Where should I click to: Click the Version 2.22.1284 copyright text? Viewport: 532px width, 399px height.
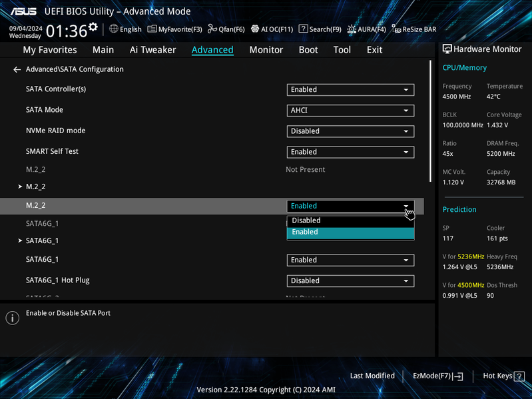[266, 390]
